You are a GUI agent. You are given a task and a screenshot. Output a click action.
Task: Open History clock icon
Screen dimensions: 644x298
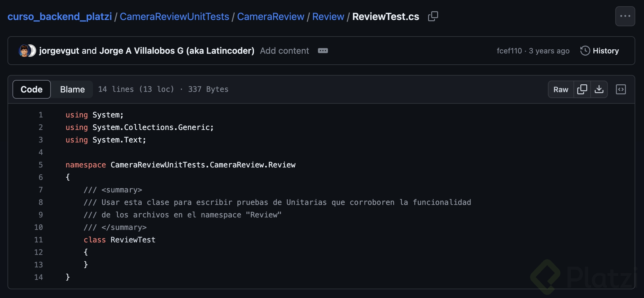pos(585,51)
